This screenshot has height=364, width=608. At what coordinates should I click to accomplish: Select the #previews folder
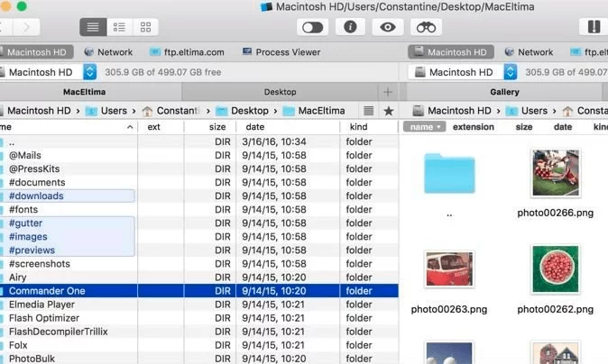tap(199, 250)
